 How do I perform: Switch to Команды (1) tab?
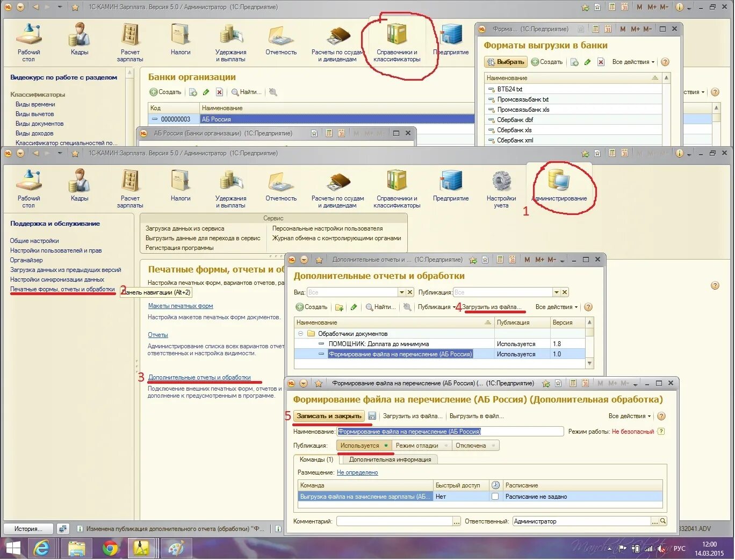[x=316, y=460]
